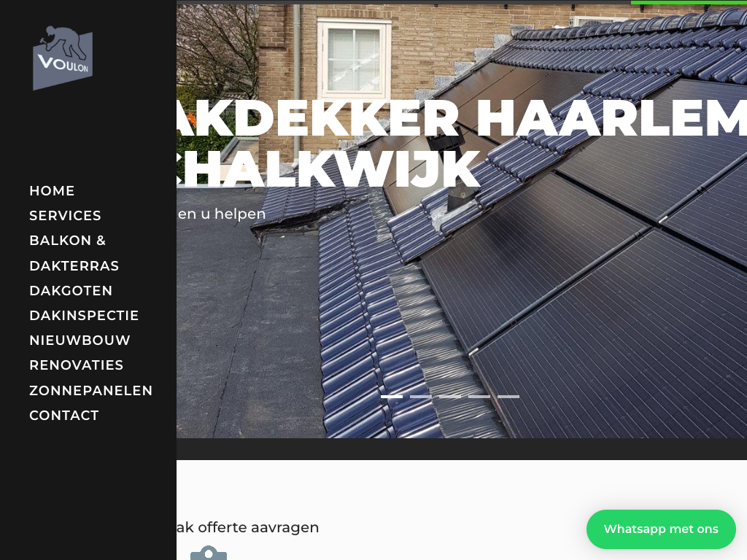Click the offerte aanvragen text
Image resolution: width=747 pixels, height=560 pixels.
248,528
